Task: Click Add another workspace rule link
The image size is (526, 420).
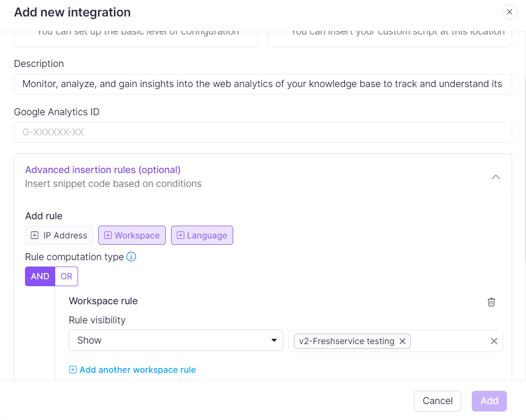Action: 133,370
